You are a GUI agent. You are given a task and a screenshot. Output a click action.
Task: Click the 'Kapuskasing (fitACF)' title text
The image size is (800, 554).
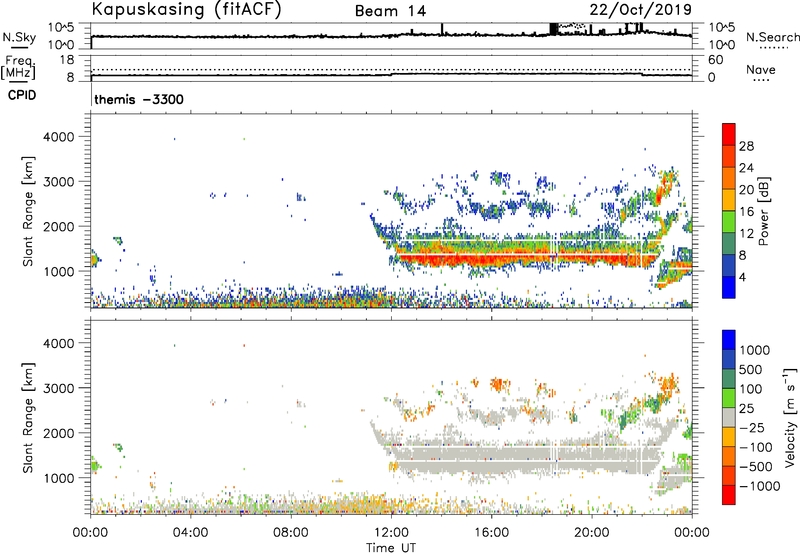[186, 9]
